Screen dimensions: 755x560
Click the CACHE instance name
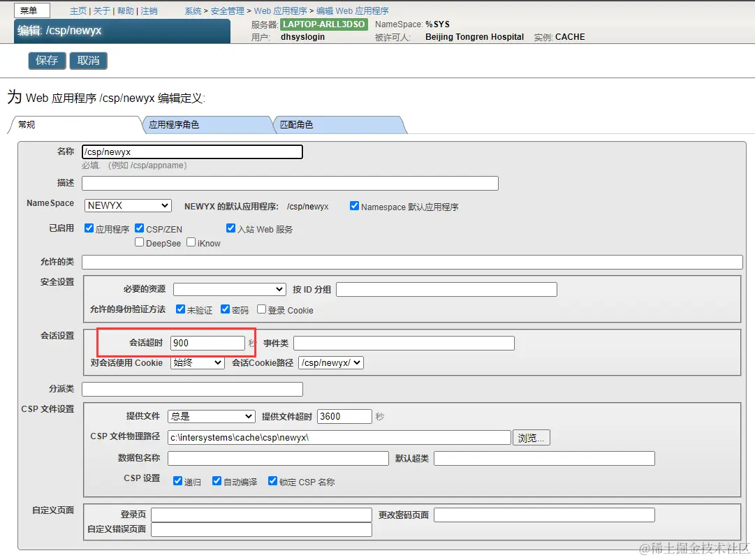[570, 37]
